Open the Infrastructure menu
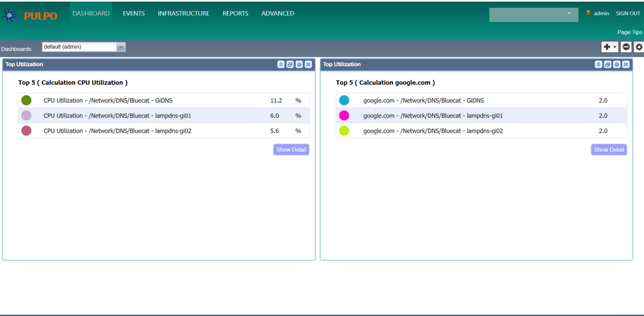This screenshot has width=644, height=316. [183, 14]
